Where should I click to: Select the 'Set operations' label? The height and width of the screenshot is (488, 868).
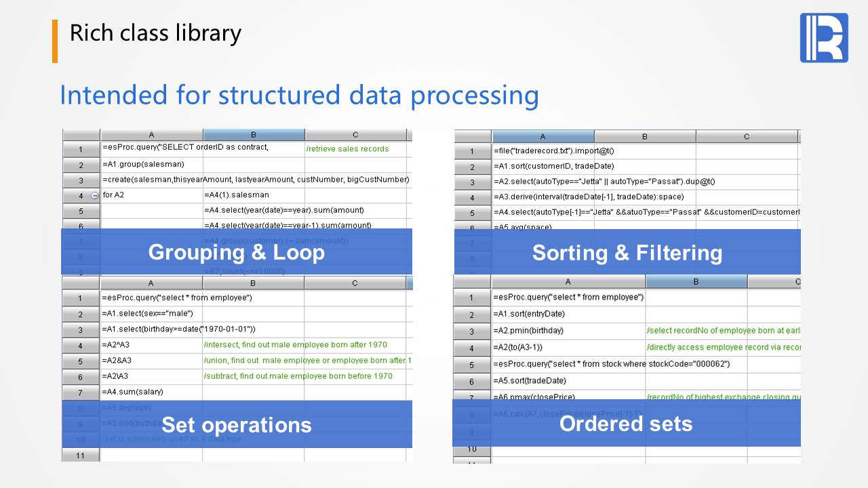click(x=237, y=424)
